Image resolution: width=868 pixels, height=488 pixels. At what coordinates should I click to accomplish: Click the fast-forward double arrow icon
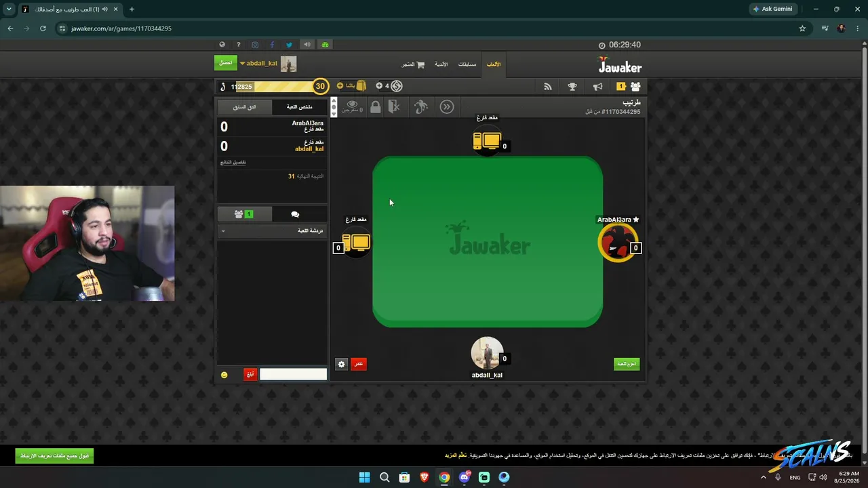coord(446,106)
